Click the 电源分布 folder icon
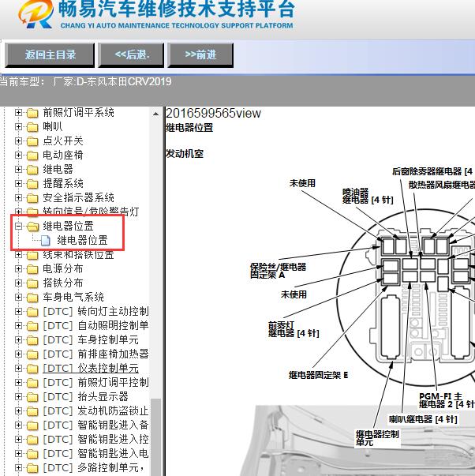This screenshot has width=475, height=476. (x=32, y=269)
